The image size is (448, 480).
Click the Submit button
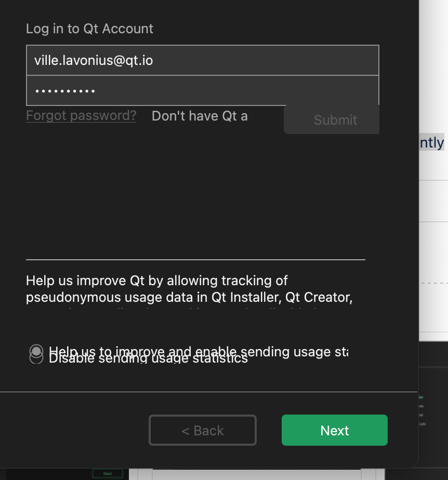(x=332, y=119)
